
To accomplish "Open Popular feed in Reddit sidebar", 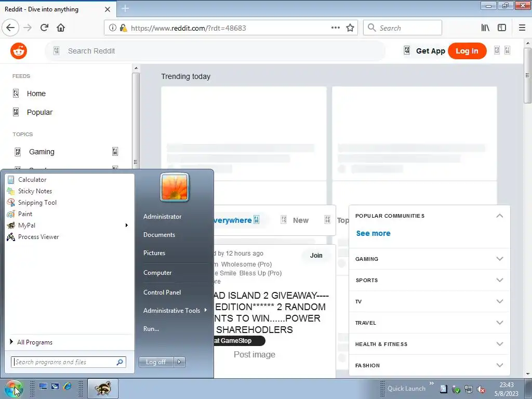I will (x=39, y=112).
